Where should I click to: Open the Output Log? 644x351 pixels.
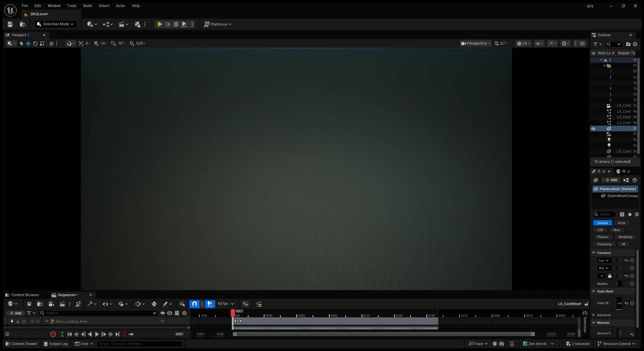56,344
